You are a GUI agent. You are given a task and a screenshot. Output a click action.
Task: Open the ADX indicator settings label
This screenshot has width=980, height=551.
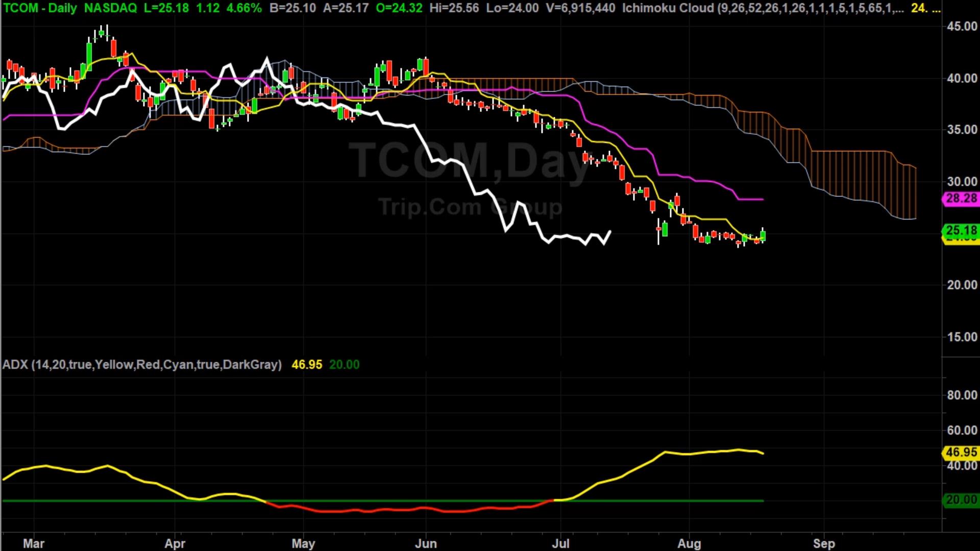coord(142,364)
